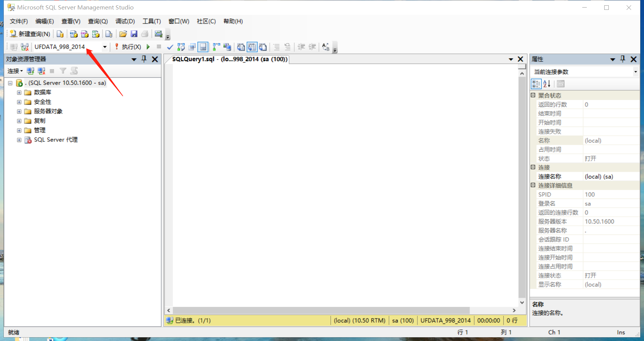The width and height of the screenshot is (644, 341).
Task: Open the 文件(F) menu
Action: (19, 21)
